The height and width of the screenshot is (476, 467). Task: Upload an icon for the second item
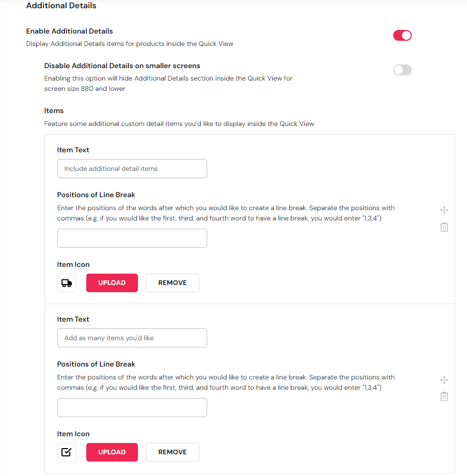pos(112,452)
